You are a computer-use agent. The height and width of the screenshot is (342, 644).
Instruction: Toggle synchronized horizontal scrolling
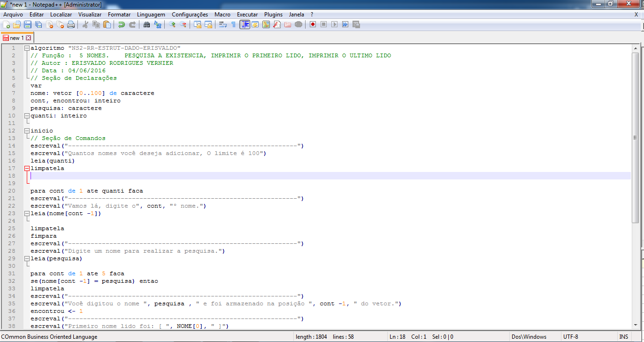click(x=208, y=24)
